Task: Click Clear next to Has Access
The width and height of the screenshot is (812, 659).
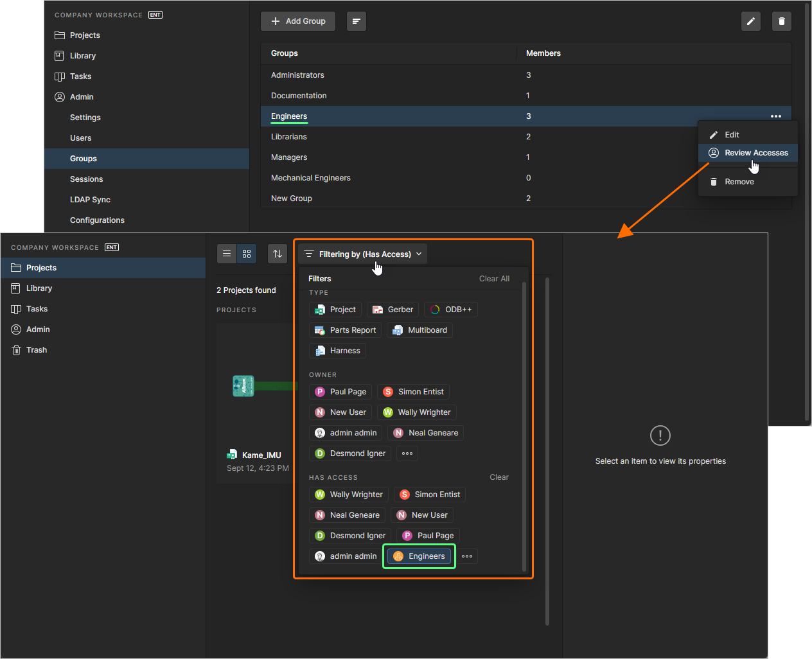Action: point(499,477)
